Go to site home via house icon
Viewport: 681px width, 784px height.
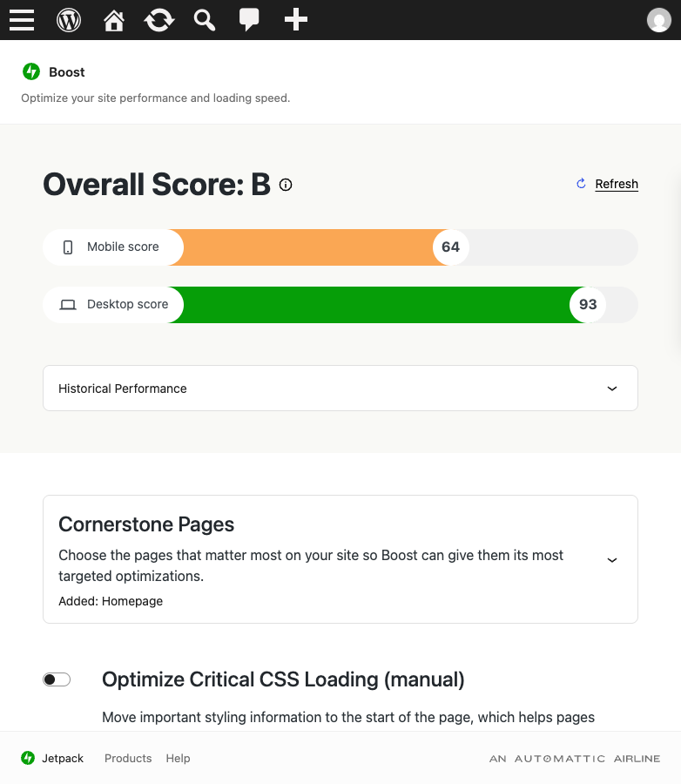click(x=114, y=20)
